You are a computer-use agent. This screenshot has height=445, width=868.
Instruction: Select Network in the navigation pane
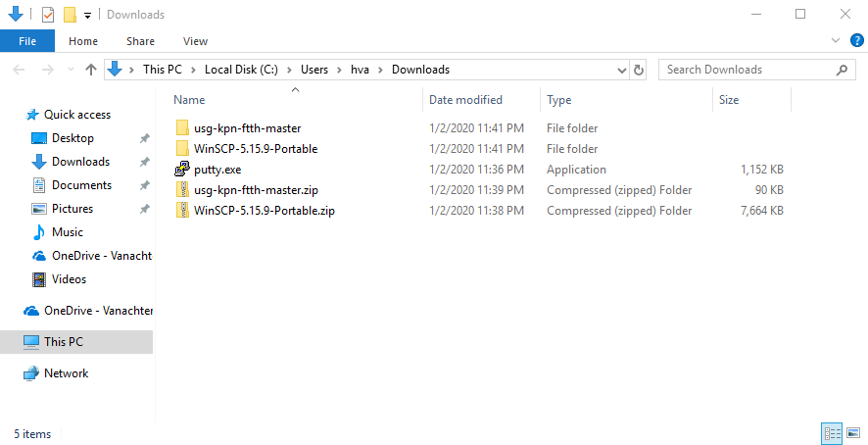(66, 373)
